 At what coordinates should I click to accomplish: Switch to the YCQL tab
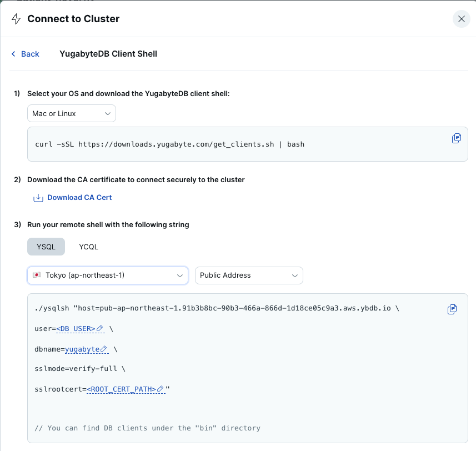(88, 247)
